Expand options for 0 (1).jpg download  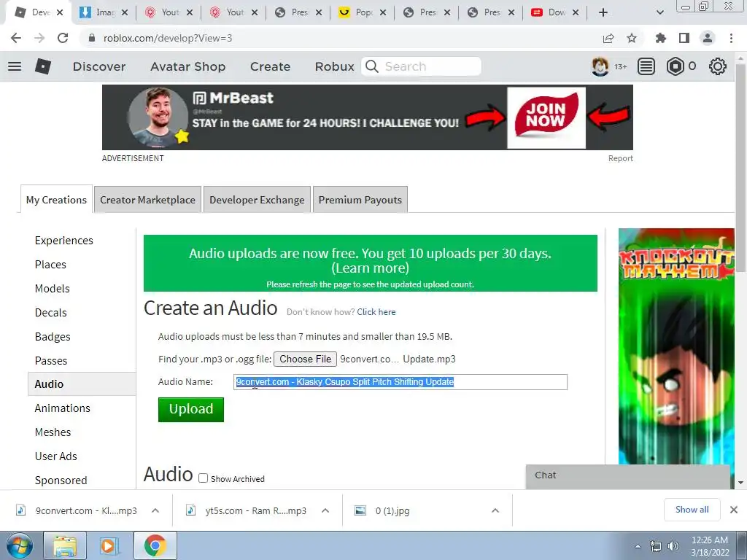[495, 510]
